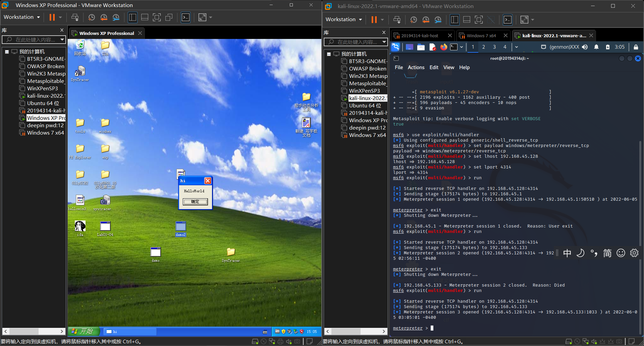The image size is (644, 346).
Task: Click the Kali lock screen icon
Action: tap(636, 47)
